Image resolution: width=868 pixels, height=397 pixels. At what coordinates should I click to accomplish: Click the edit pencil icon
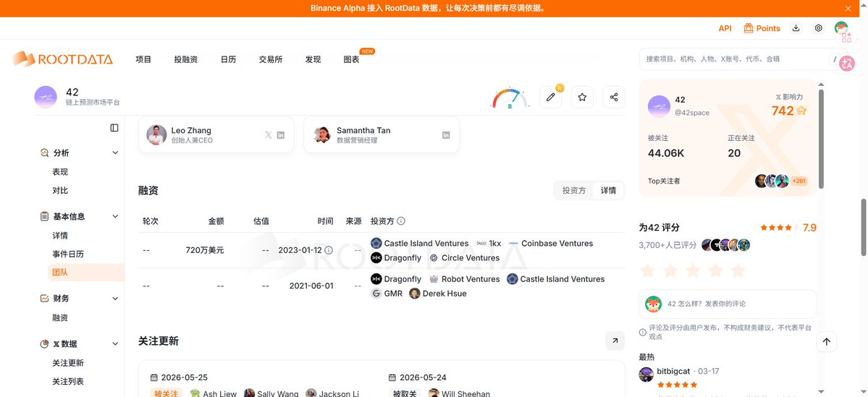550,98
